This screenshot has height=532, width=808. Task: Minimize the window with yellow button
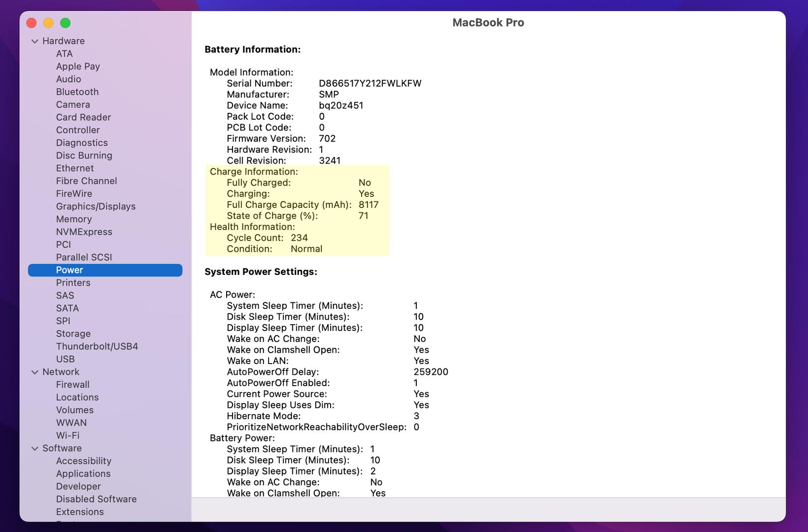pyautogui.click(x=48, y=23)
